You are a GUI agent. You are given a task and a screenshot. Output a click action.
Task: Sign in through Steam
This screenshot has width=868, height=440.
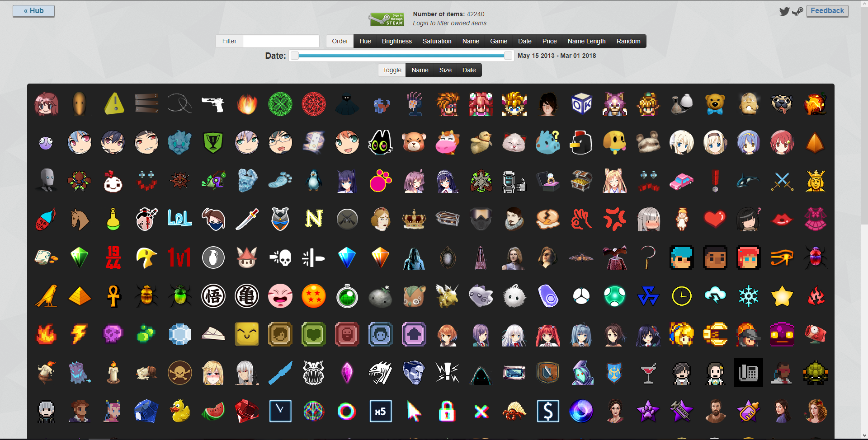[x=387, y=19]
